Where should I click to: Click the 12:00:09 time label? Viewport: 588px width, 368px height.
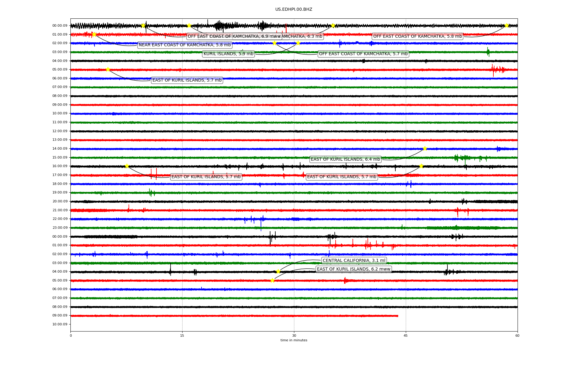60,131
